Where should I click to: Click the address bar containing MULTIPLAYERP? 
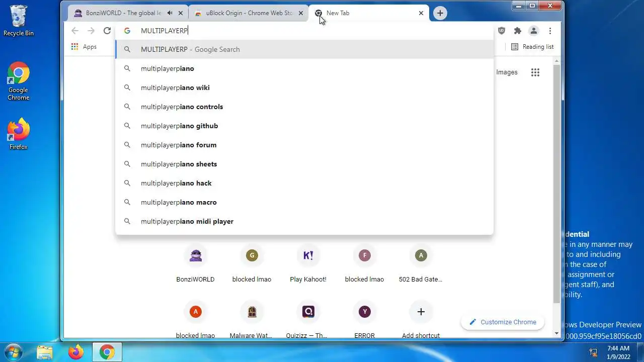click(x=304, y=31)
